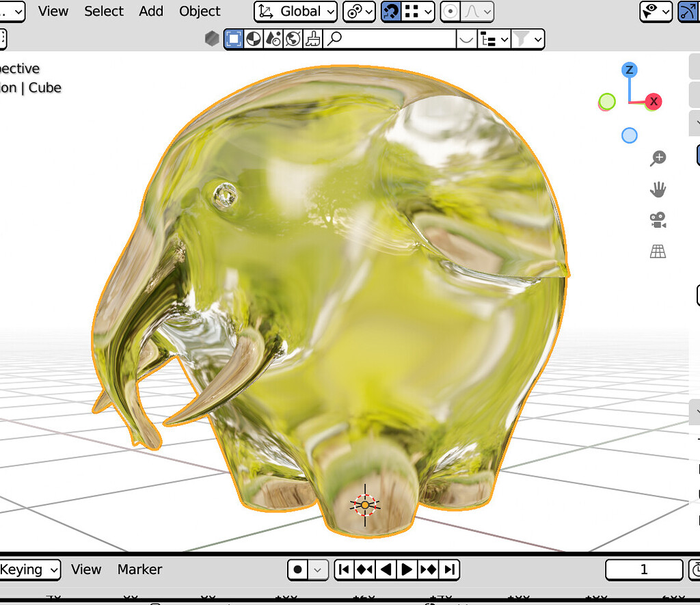This screenshot has width=700, height=605.
Task: Enable proportional editing toggle
Action: 450,12
